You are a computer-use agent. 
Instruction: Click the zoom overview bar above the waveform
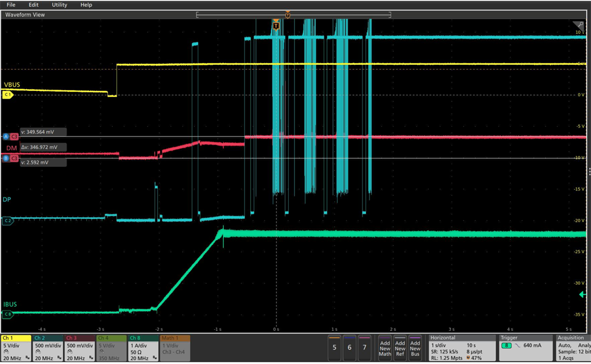click(x=293, y=14)
